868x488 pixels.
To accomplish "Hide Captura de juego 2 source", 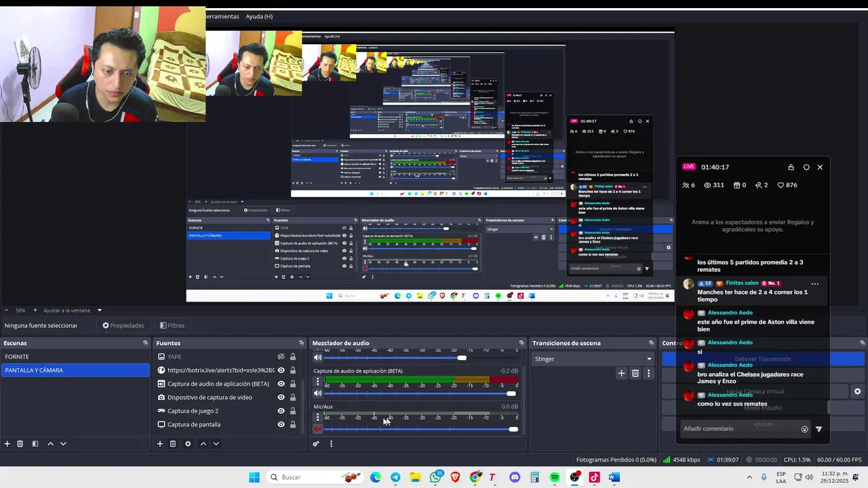I will tap(281, 411).
